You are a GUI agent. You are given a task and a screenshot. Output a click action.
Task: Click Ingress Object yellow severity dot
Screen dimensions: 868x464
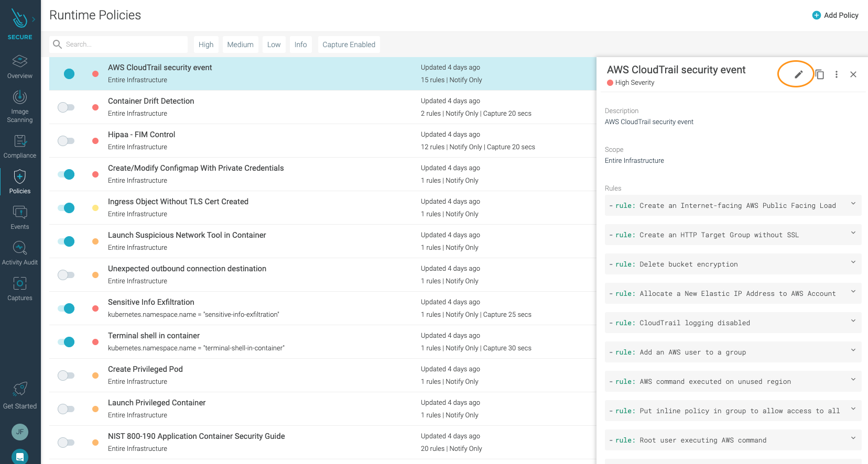coord(95,208)
